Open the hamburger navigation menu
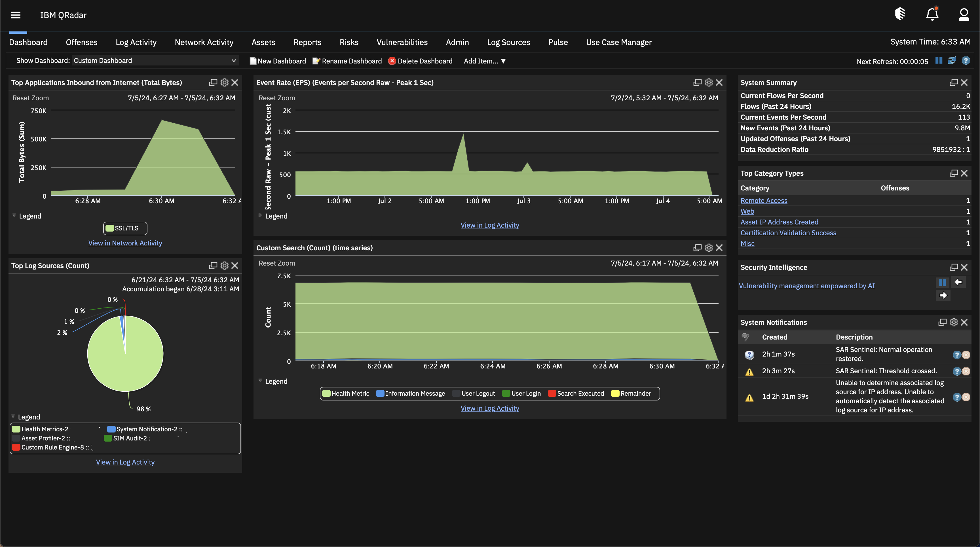The width and height of the screenshot is (980, 547). (x=16, y=14)
